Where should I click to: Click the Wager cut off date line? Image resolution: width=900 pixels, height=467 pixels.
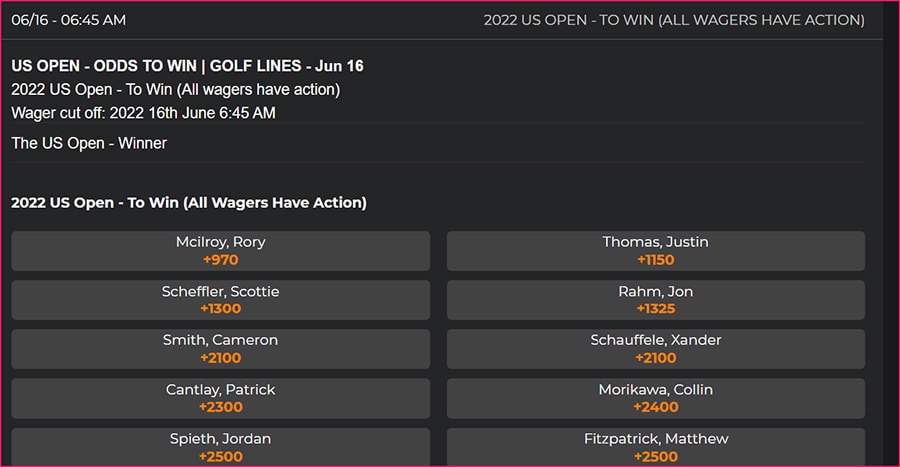[x=143, y=113]
